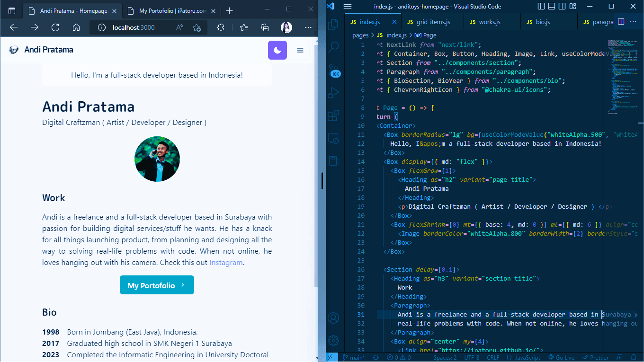
Task: Select pages folder in breadcrumb
Action: pyautogui.click(x=360, y=35)
